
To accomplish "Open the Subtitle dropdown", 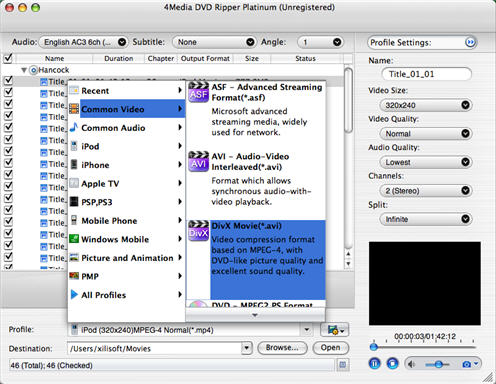I will point(214,42).
